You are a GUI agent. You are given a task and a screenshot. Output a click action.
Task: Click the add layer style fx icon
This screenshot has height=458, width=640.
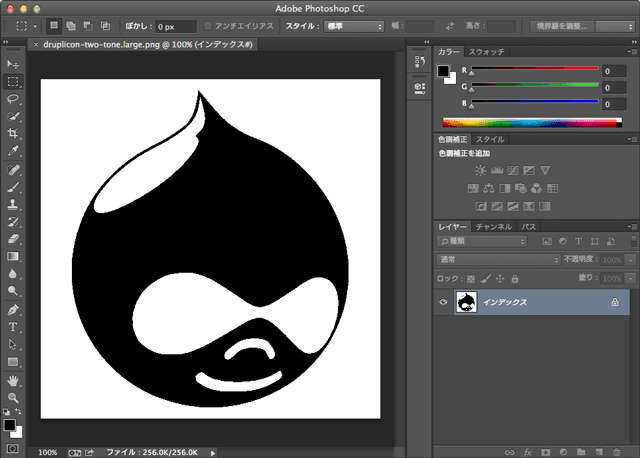tap(528, 452)
